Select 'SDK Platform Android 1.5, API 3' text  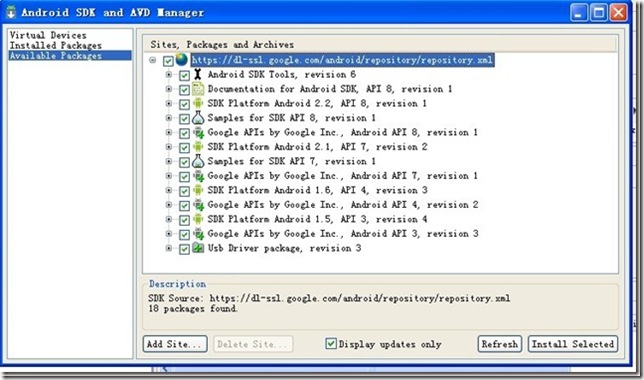[x=288, y=219]
